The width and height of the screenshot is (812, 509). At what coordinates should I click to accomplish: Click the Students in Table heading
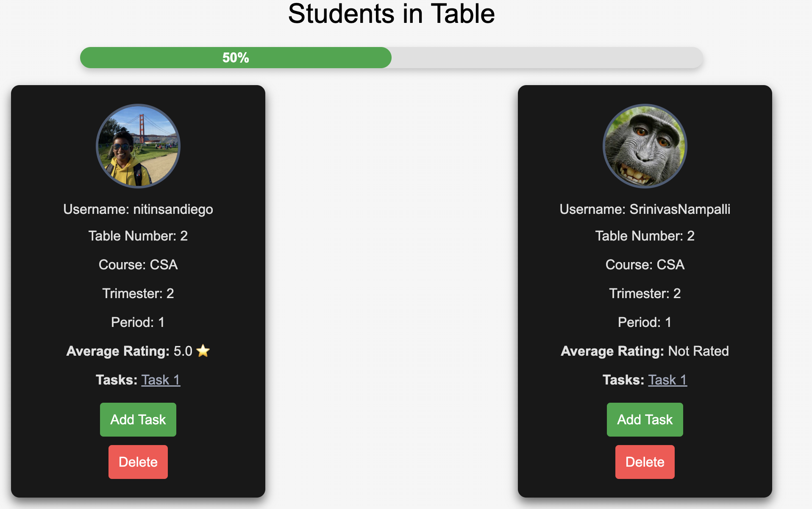tap(392, 14)
